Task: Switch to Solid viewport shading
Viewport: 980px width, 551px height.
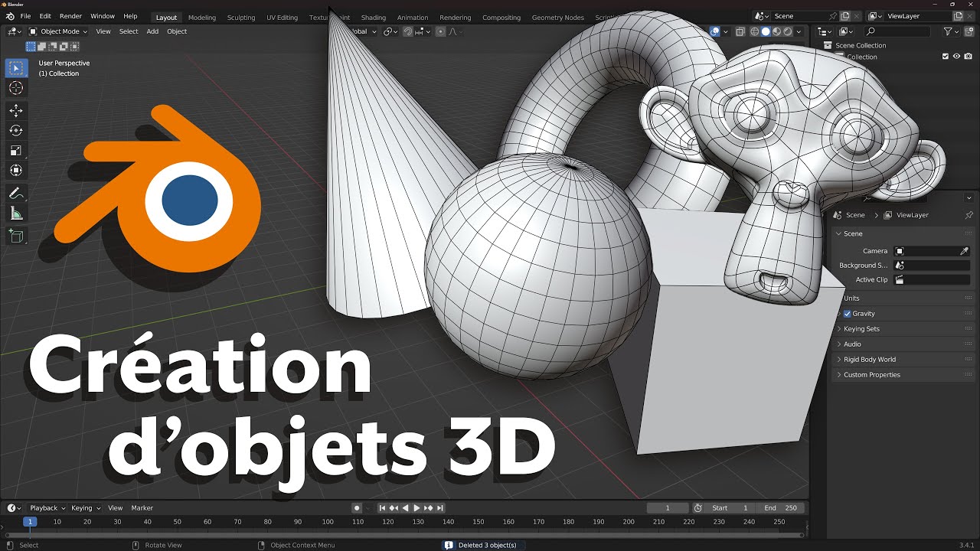Action: [x=766, y=31]
